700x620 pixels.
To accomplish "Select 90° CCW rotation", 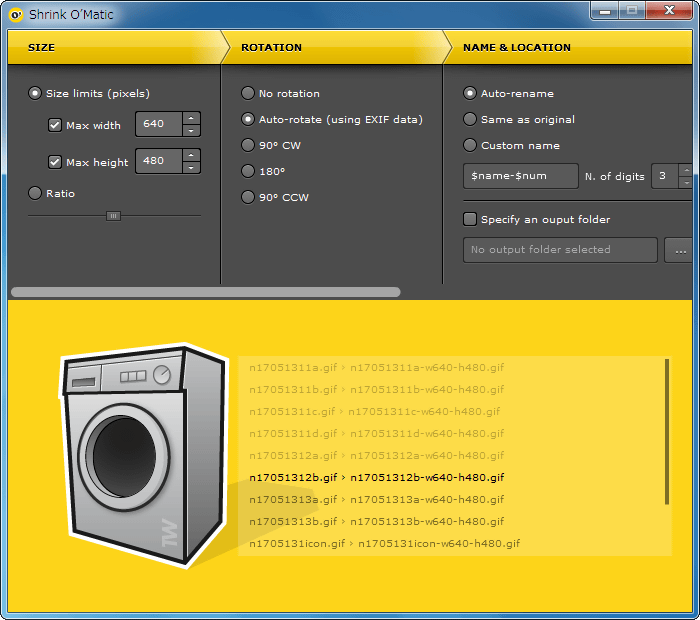I will click(x=248, y=197).
